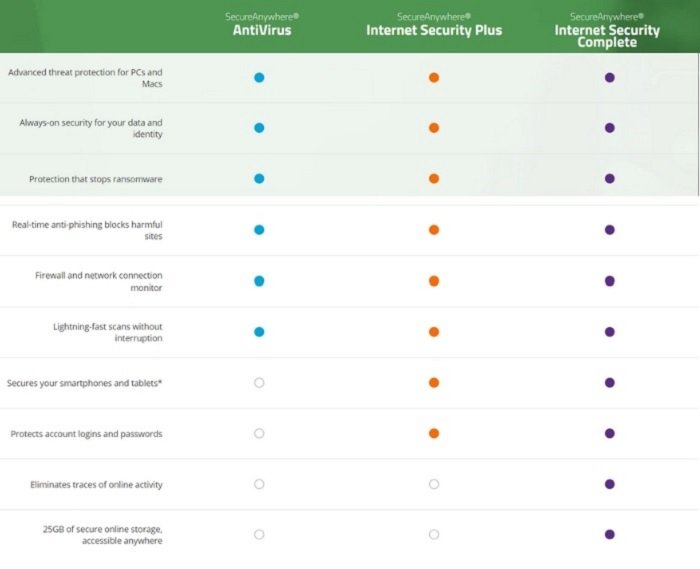Click orange dot in ransomware protection row
700x569 pixels.
(434, 179)
